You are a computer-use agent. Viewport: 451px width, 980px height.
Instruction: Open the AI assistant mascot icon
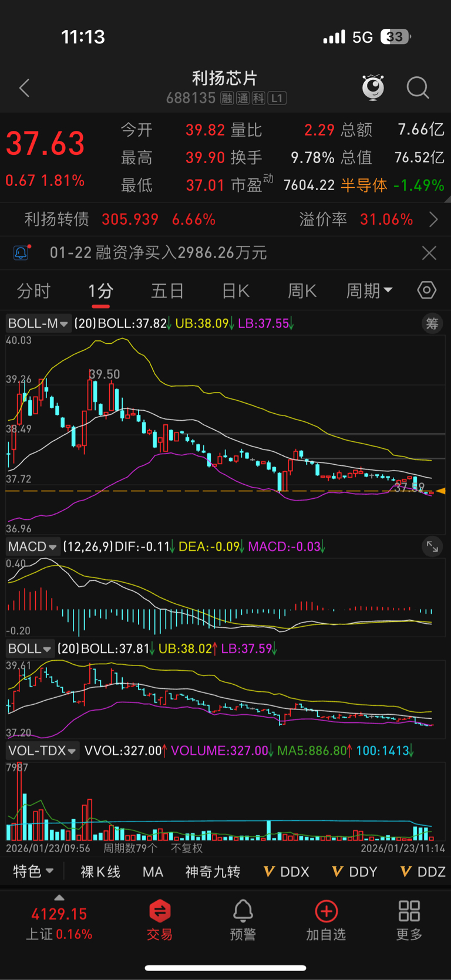click(373, 87)
